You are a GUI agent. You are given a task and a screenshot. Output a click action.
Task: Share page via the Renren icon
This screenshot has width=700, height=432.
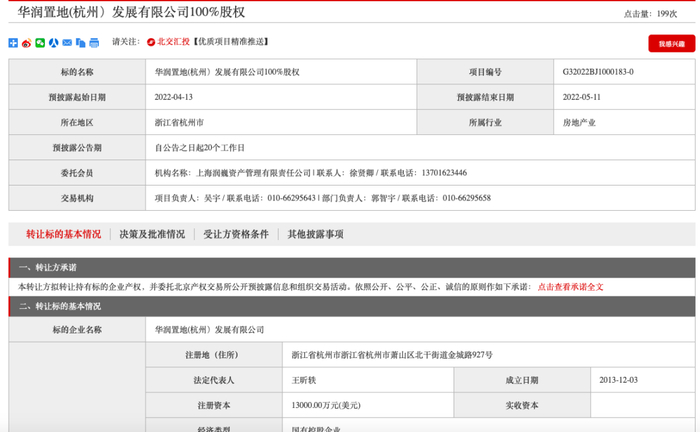54,43
